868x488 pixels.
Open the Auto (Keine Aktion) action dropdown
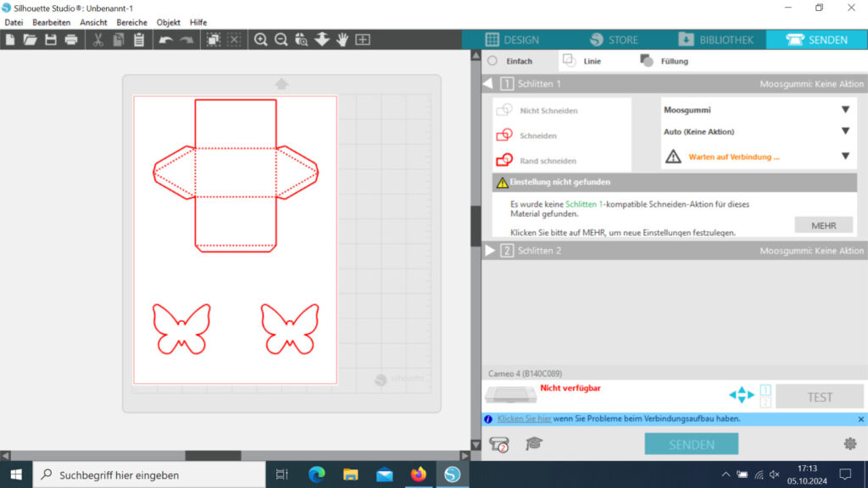coord(757,131)
